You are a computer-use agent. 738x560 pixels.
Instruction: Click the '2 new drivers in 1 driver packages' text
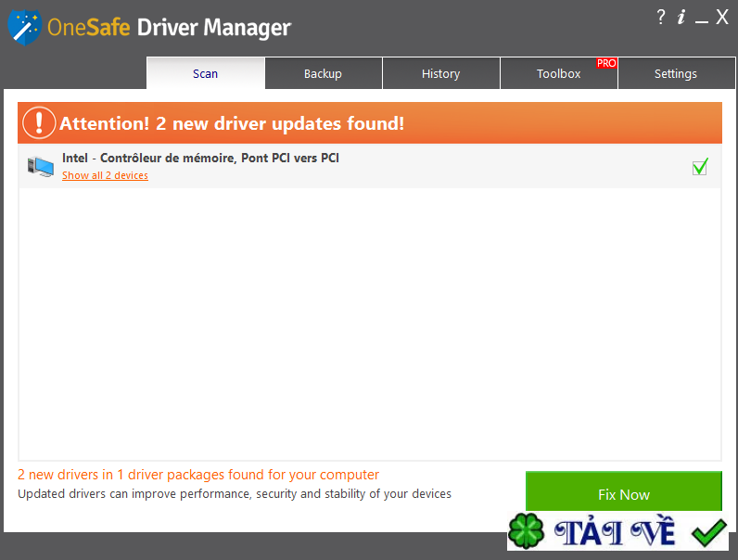[x=198, y=475]
